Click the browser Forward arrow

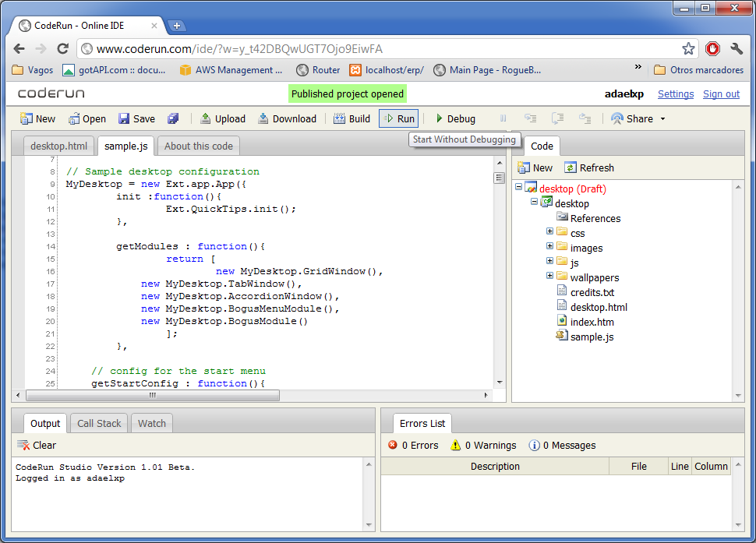coord(41,48)
